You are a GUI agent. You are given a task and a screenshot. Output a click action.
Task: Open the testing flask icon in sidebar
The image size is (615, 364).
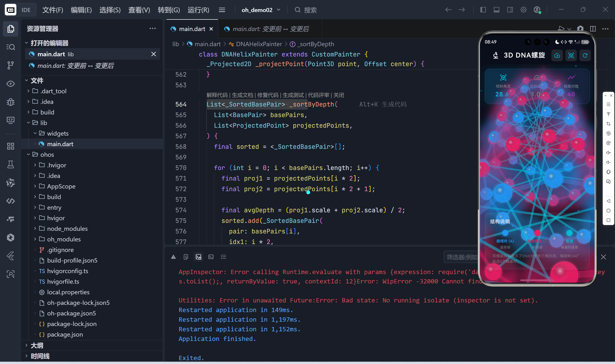(x=10, y=164)
